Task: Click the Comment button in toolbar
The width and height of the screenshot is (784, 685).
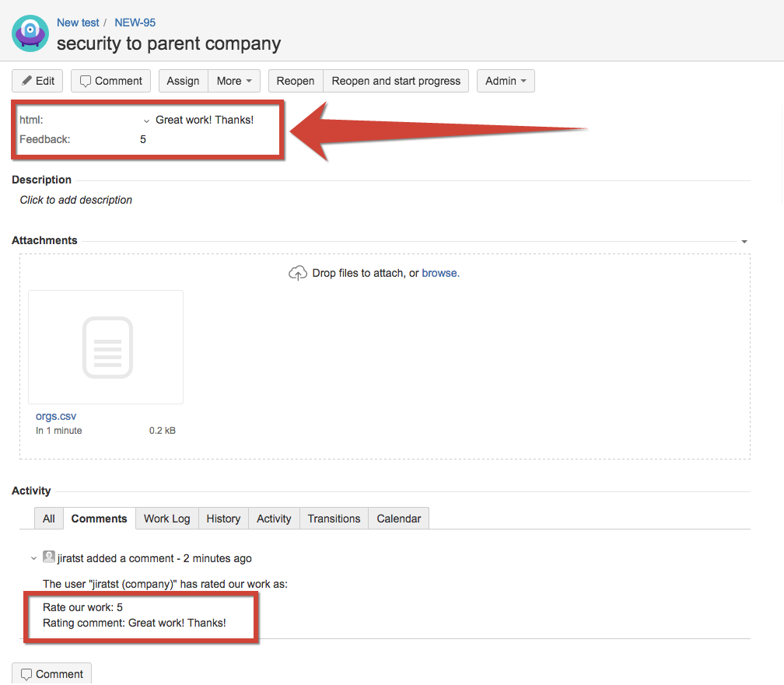Action: click(111, 81)
